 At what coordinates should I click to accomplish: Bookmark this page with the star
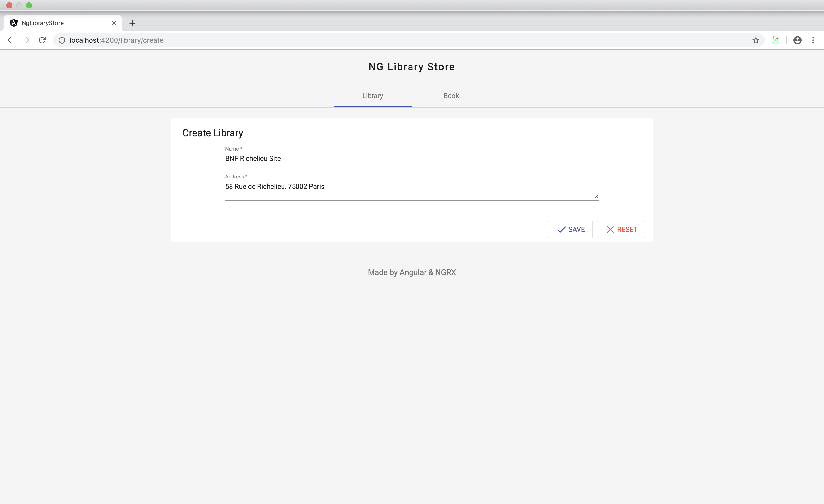pyautogui.click(x=755, y=40)
